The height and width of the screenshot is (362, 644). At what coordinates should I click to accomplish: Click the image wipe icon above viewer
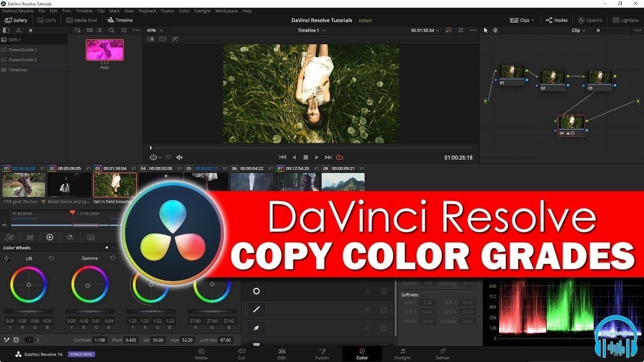151,39
